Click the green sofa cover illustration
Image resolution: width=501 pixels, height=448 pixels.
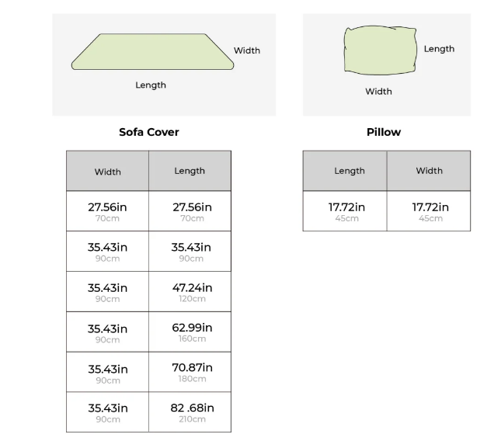point(152,51)
